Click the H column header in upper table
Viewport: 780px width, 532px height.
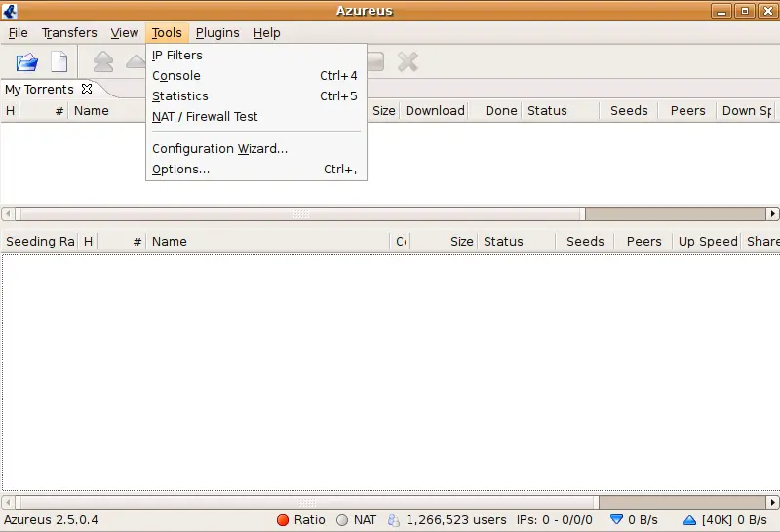[10, 110]
